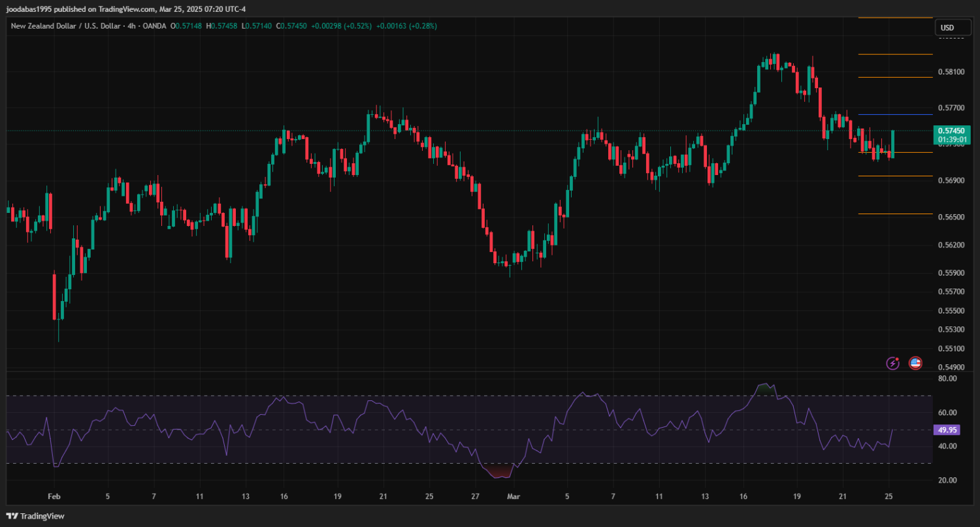980x527 pixels.
Task: Click the red oversold RSI shaded area
Action: point(499,471)
